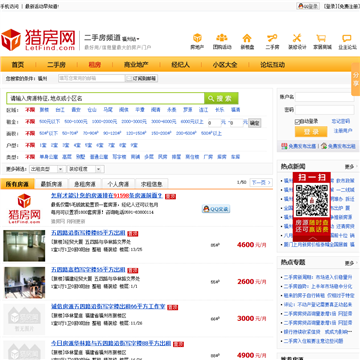Click the QQ登录 penguin button
The height and width of the screenshot is (360, 360).
(x=308, y=6)
